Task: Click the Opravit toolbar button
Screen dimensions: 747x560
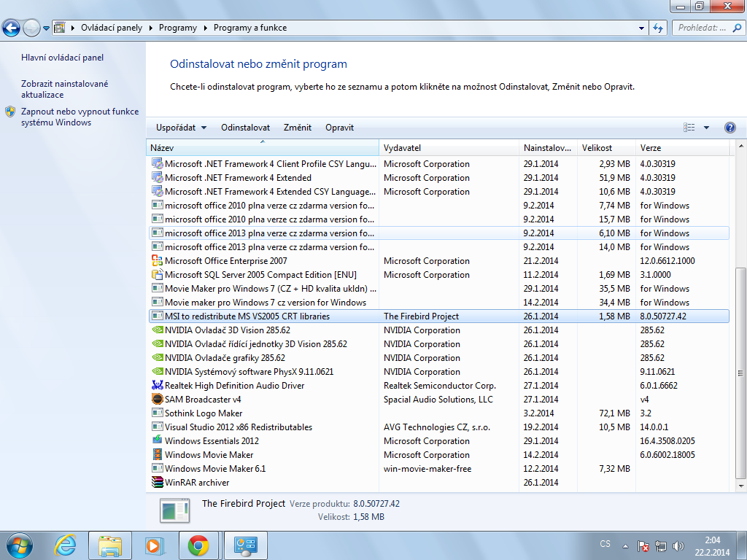Action: click(x=340, y=128)
